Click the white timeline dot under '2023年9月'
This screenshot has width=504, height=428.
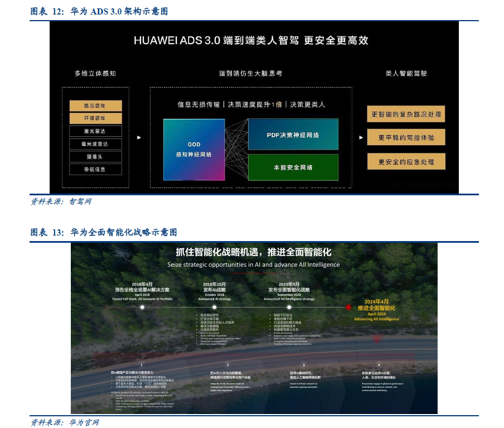click(289, 307)
